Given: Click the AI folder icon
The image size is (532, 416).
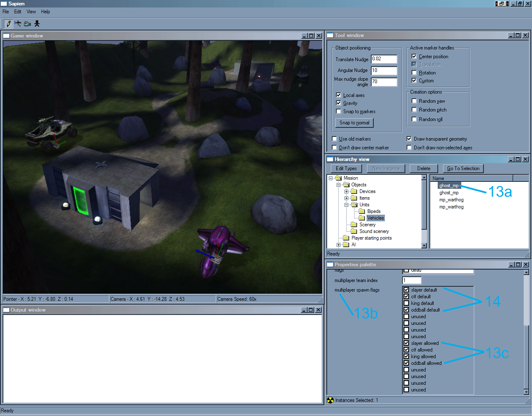Looking at the screenshot, I should point(346,245).
